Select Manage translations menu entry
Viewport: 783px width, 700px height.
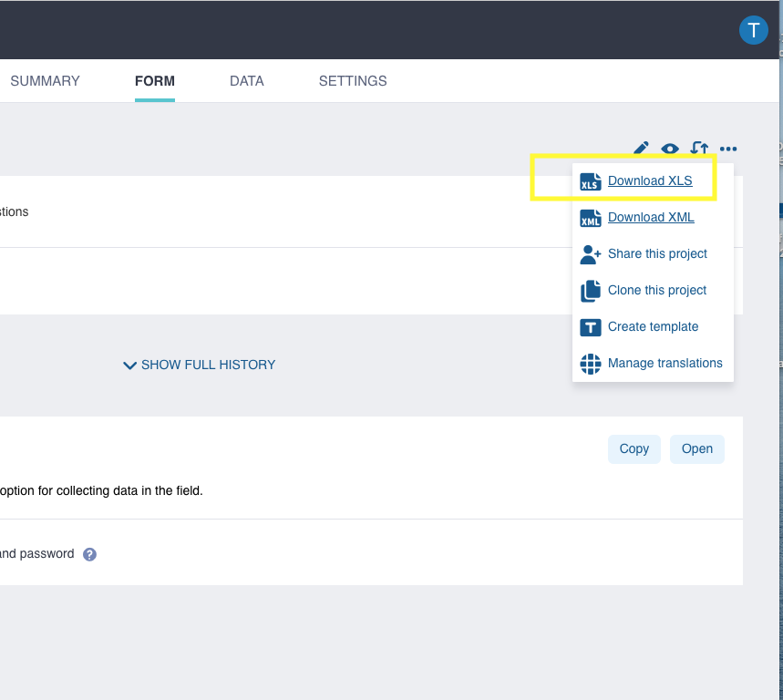click(x=665, y=363)
